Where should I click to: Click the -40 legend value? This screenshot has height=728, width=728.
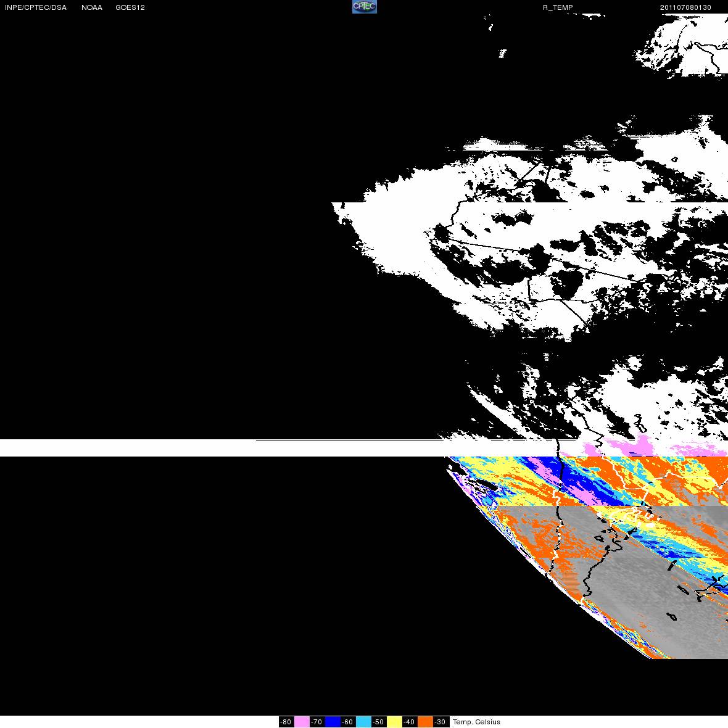pyautogui.click(x=410, y=722)
